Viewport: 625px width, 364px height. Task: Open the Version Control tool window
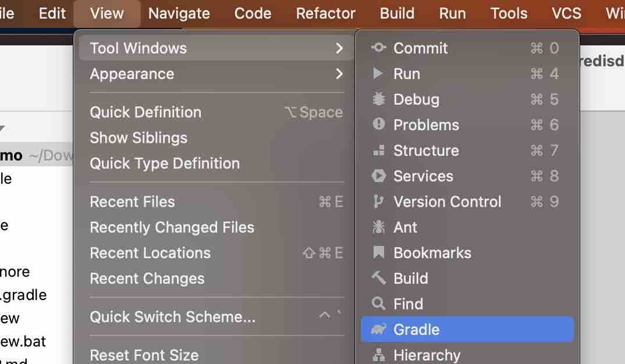coord(448,202)
